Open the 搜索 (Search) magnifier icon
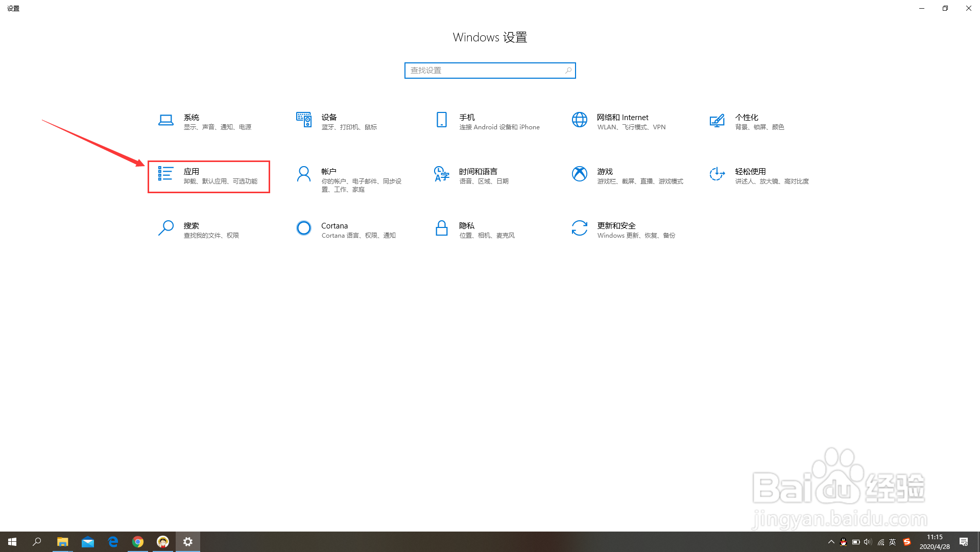This screenshot has width=980, height=552. pos(166,228)
